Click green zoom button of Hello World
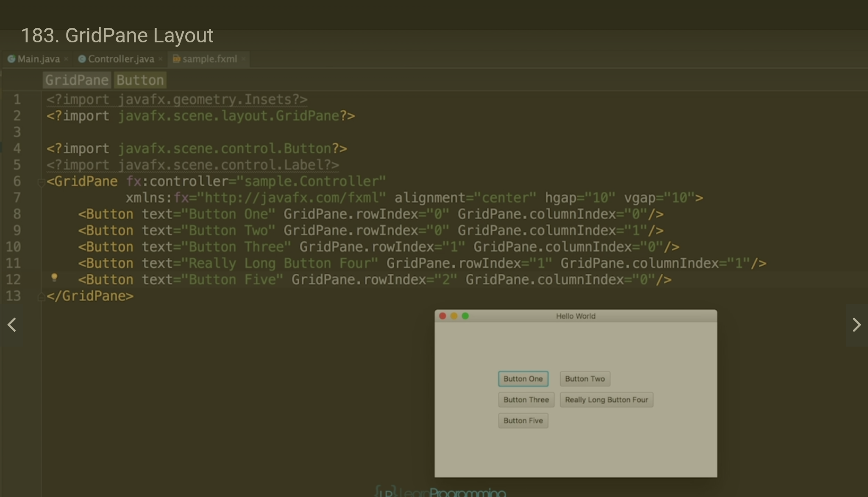Viewport: 868px width, 497px height. 465,316
